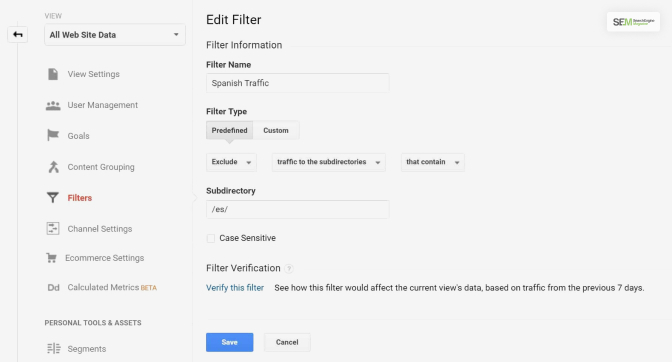The width and height of the screenshot is (672, 362).
Task: Click the Subdirectory input field
Action: [297, 209]
